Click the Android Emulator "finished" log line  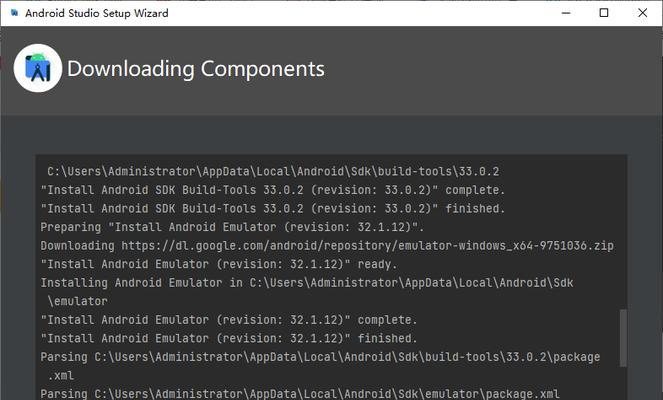(x=229, y=339)
